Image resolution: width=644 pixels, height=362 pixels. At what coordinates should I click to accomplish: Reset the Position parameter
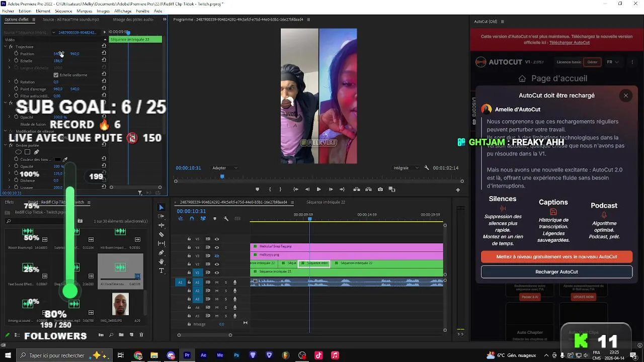pos(104,53)
